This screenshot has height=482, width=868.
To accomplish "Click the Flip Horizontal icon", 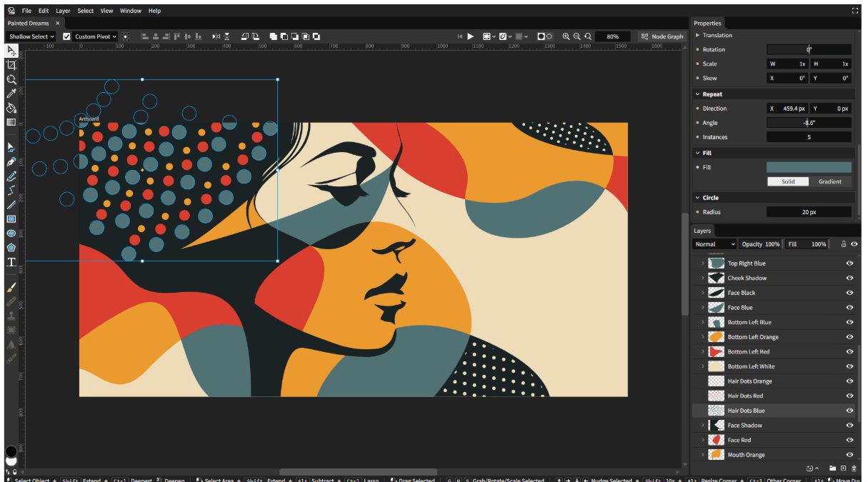I will (x=216, y=36).
